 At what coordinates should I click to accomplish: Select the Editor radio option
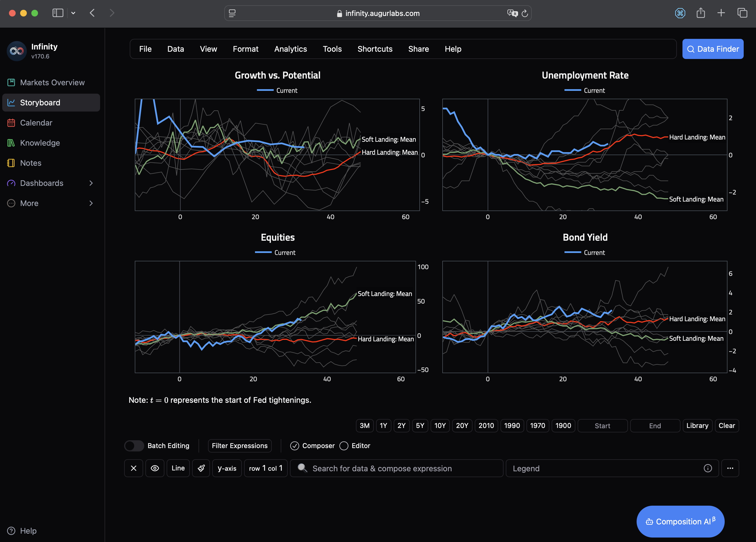click(x=344, y=446)
